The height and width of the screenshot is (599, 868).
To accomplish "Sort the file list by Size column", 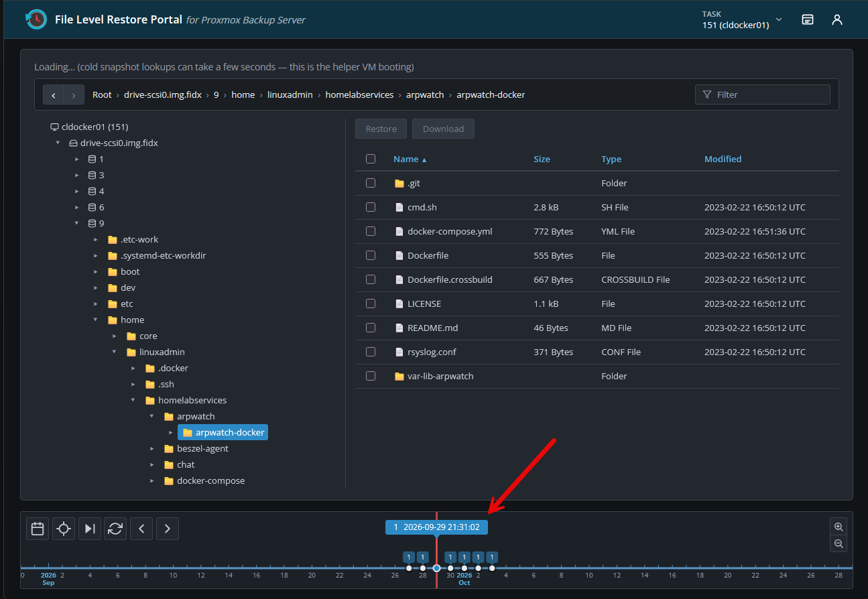I will point(542,159).
